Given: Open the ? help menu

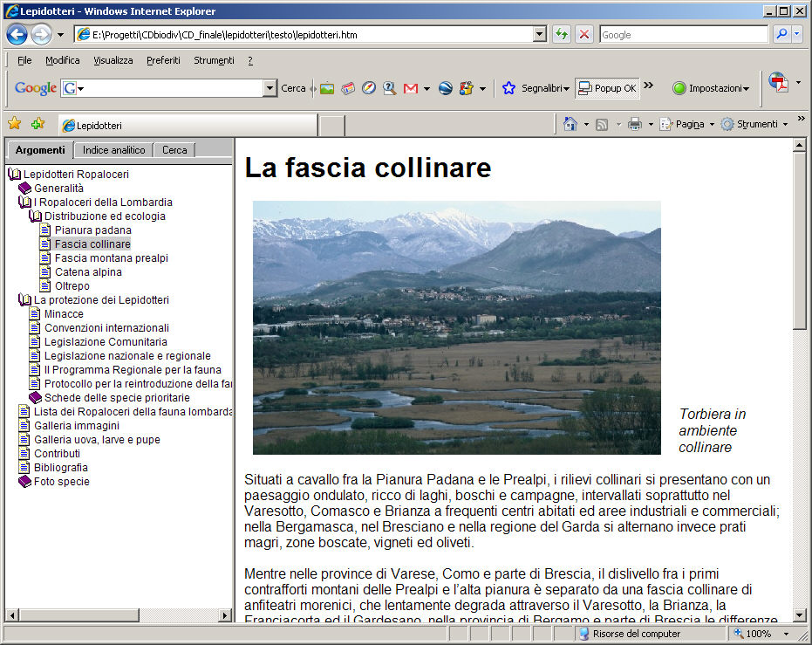Looking at the screenshot, I should click(x=250, y=60).
